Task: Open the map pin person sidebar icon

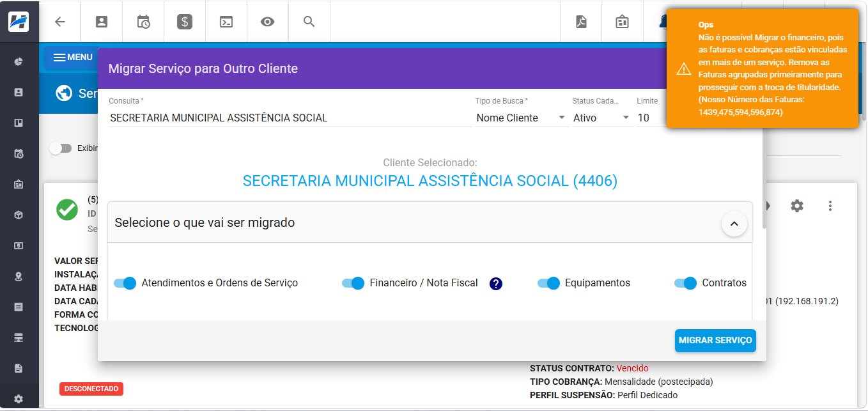Action: (19, 276)
